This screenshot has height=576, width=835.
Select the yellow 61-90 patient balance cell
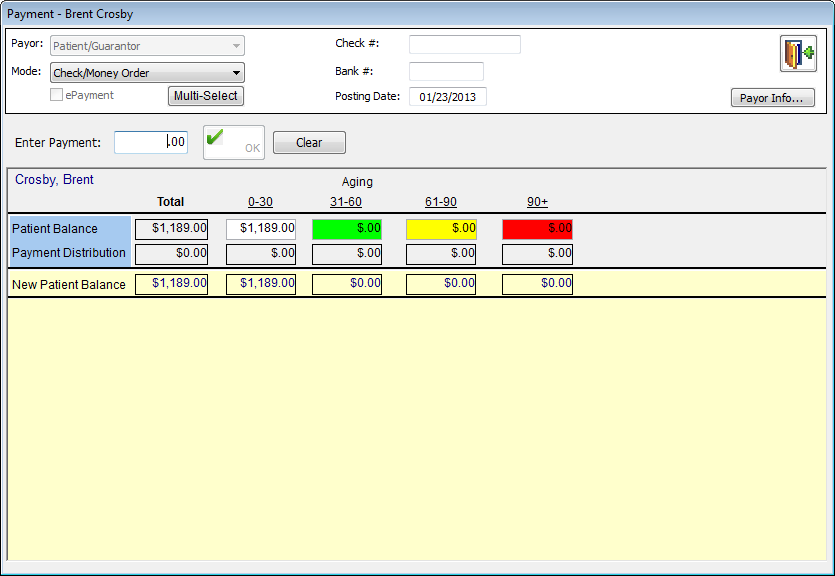pyautogui.click(x=441, y=228)
